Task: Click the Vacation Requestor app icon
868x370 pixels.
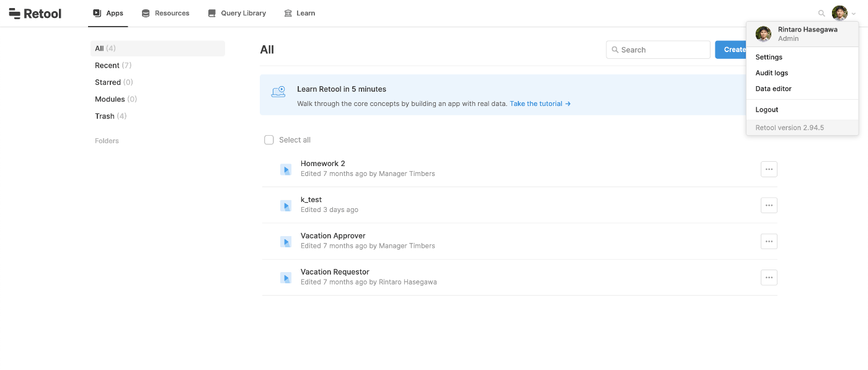Action: coord(286,278)
